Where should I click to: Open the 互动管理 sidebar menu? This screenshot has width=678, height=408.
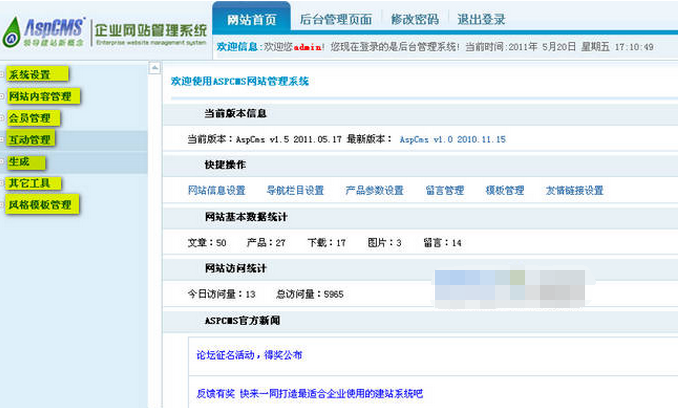30,140
